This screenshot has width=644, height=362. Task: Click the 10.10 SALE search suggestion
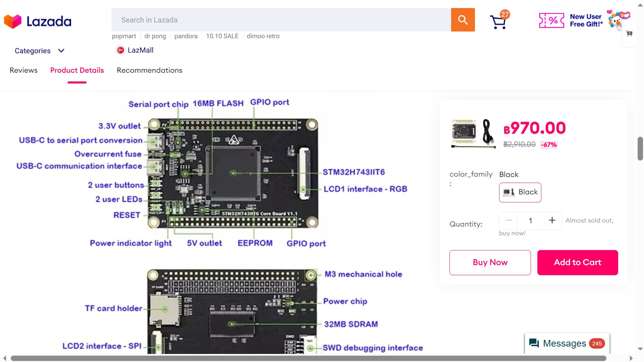222,36
